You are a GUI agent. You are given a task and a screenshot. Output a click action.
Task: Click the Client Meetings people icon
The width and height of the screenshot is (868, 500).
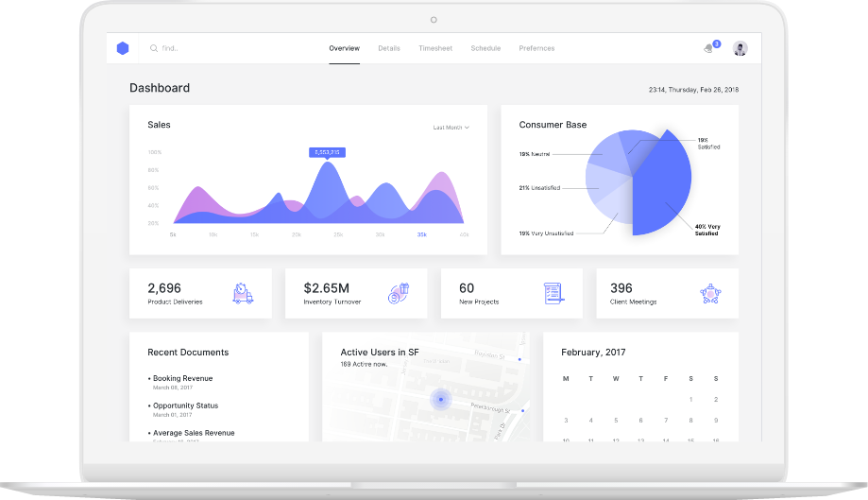[x=710, y=293]
